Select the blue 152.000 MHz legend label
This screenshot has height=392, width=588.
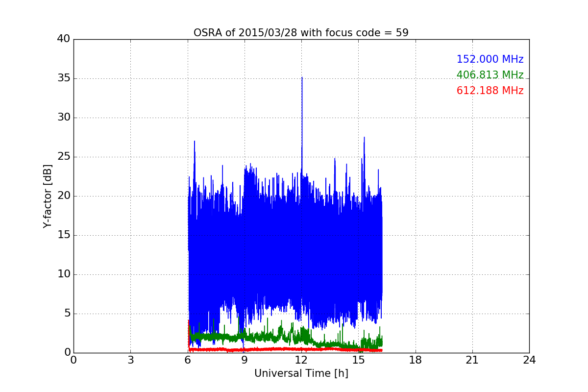(x=490, y=59)
